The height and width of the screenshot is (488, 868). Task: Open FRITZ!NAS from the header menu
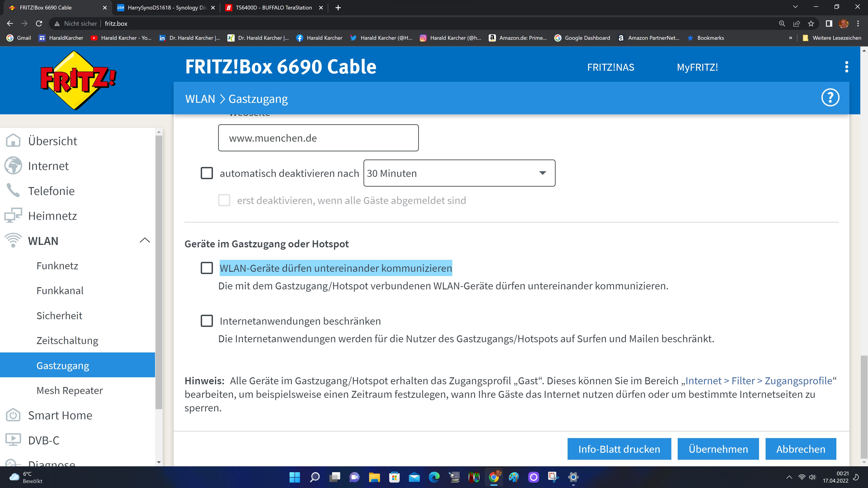(611, 67)
